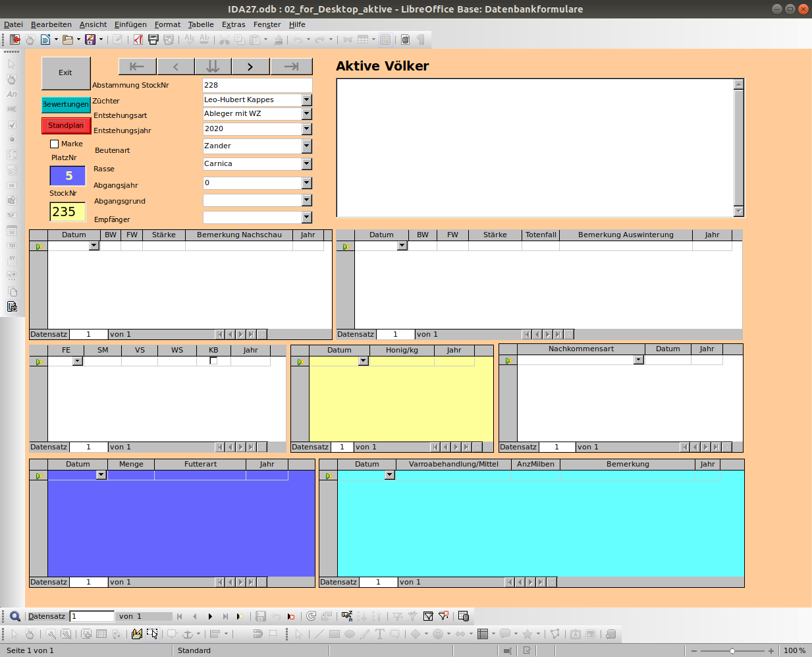Click the Exit button

(x=66, y=73)
